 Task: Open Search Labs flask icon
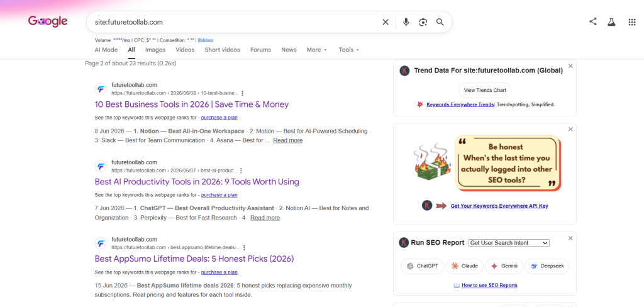pyautogui.click(x=611, y=22)
